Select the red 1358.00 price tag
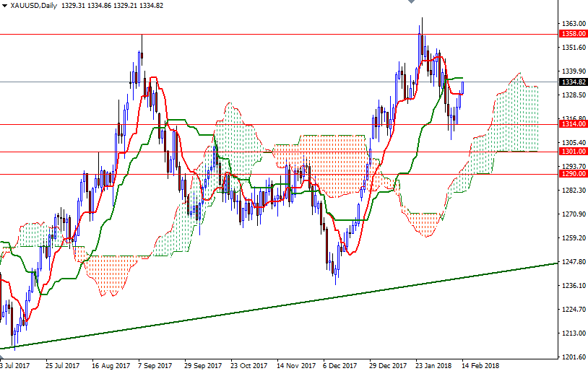 (574, 33)
